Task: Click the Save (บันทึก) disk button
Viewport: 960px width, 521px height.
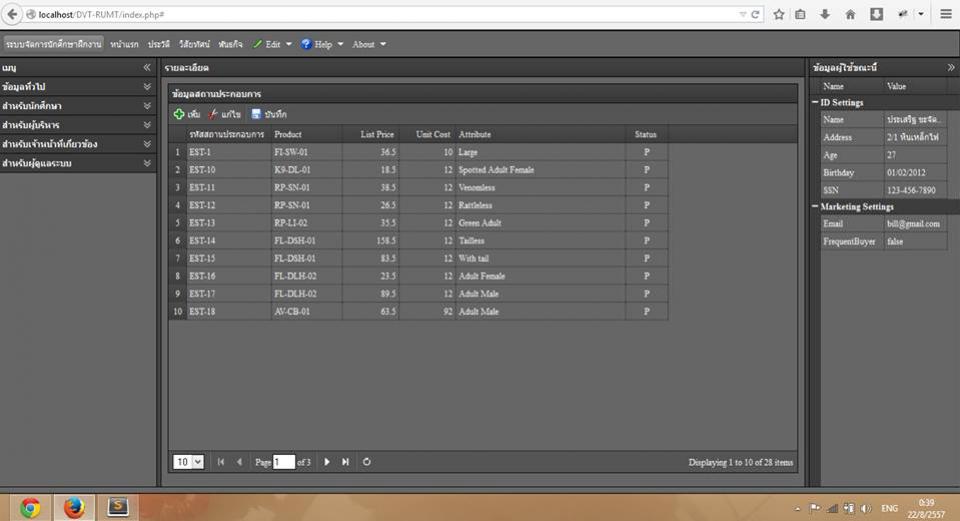Action: tap(269, 114)
